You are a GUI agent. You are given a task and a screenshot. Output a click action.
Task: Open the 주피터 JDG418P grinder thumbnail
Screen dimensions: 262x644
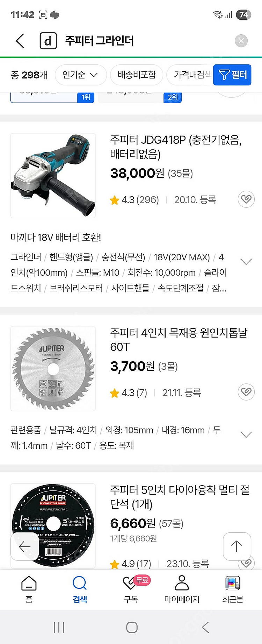tap(53, 176)
